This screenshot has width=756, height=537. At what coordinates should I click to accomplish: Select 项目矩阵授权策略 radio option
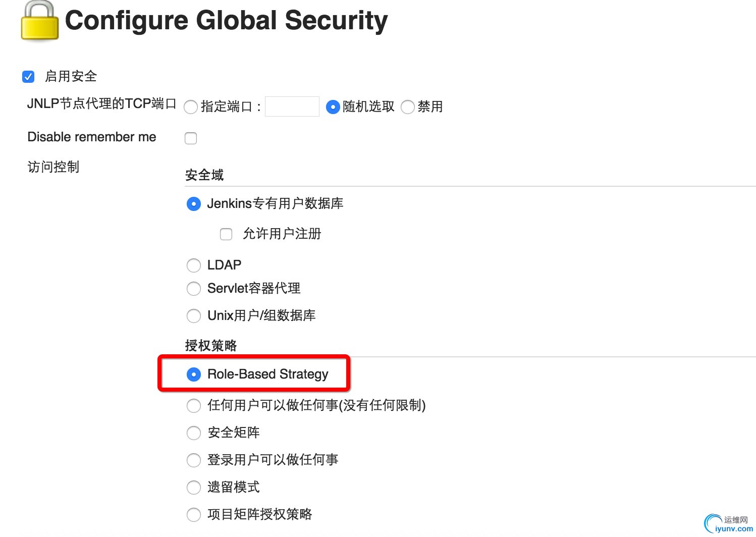[x=194, y=515]
